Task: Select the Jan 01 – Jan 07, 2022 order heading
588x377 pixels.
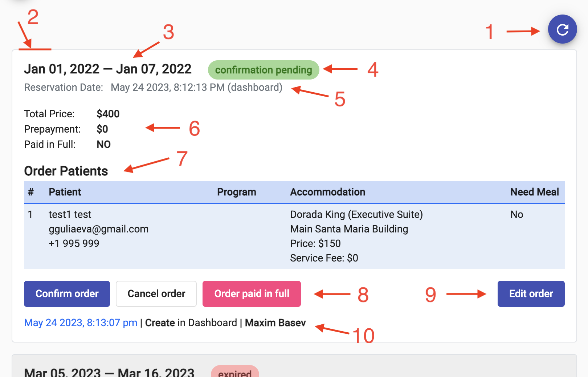Action: (x=107, y=69)
